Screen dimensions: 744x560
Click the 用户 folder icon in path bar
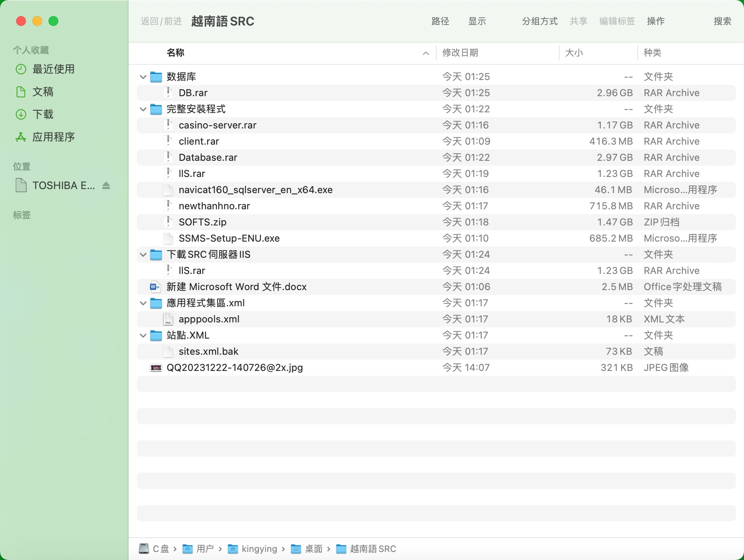(x=188, y=549)
